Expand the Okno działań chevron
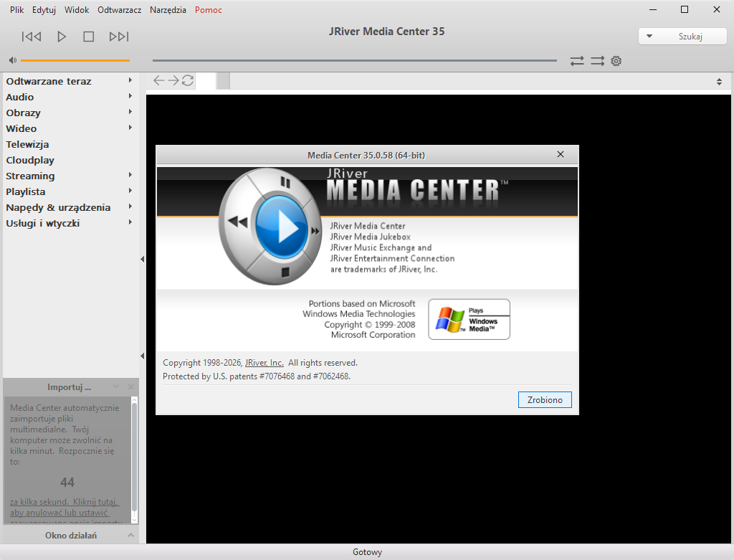734x560 pixels. click(130, 535)
